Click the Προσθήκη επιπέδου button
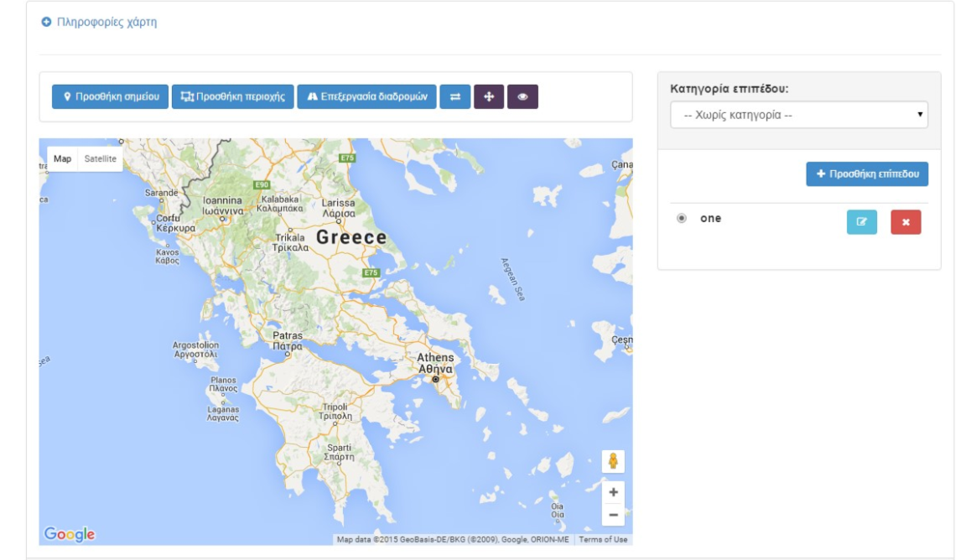Viewport: 966px width, 560px height. click(x=867, y=174)
